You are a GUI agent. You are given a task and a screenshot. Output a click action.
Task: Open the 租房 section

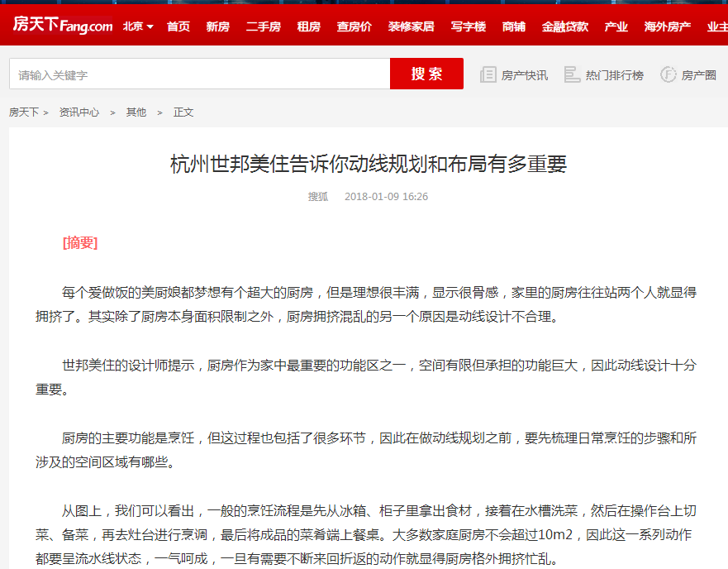pyautogui.click(x=309, y=26)
